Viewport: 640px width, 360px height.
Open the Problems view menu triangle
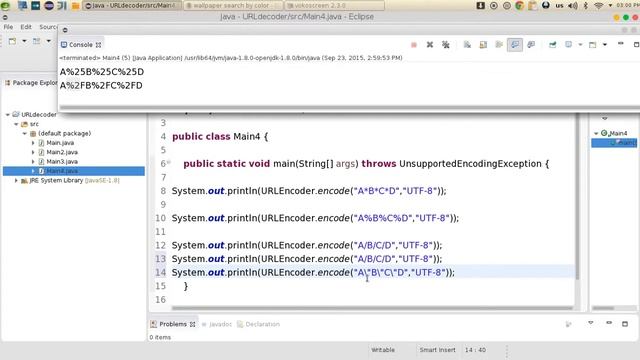(x=591, y=323)
